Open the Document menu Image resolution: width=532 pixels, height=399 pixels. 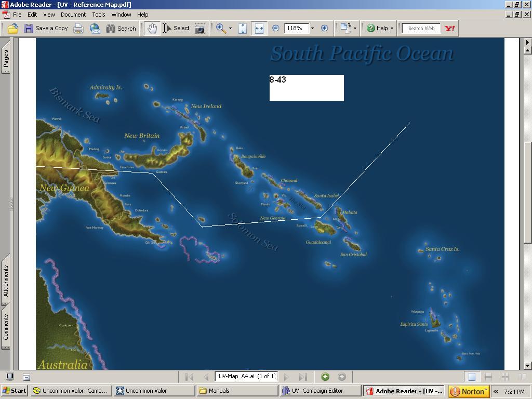coord(73,15)
